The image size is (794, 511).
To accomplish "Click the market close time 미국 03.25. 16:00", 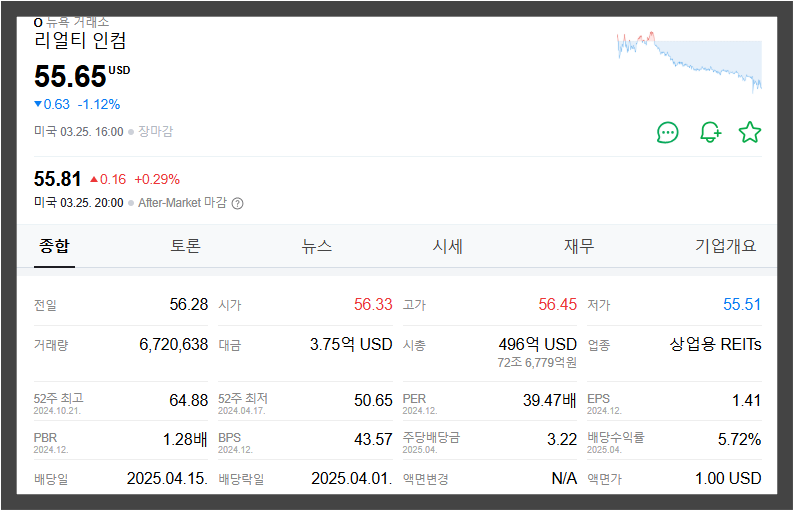I will coord(78,132).
